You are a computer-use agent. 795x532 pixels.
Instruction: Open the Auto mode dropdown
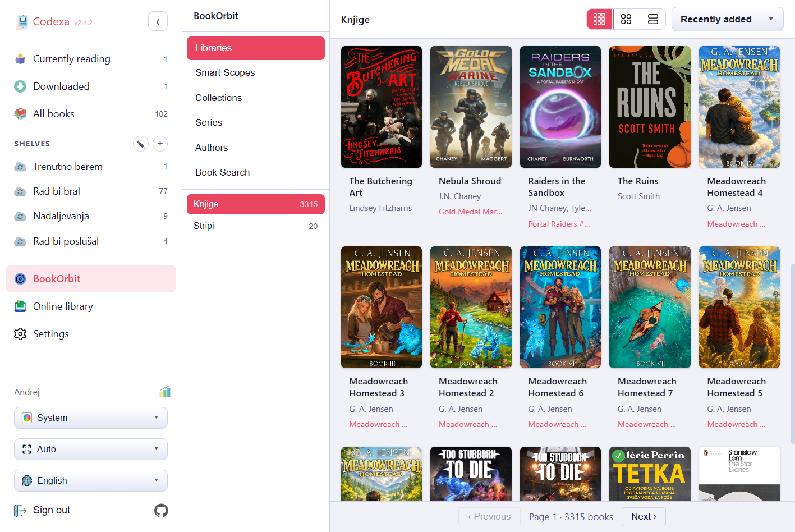91,450
